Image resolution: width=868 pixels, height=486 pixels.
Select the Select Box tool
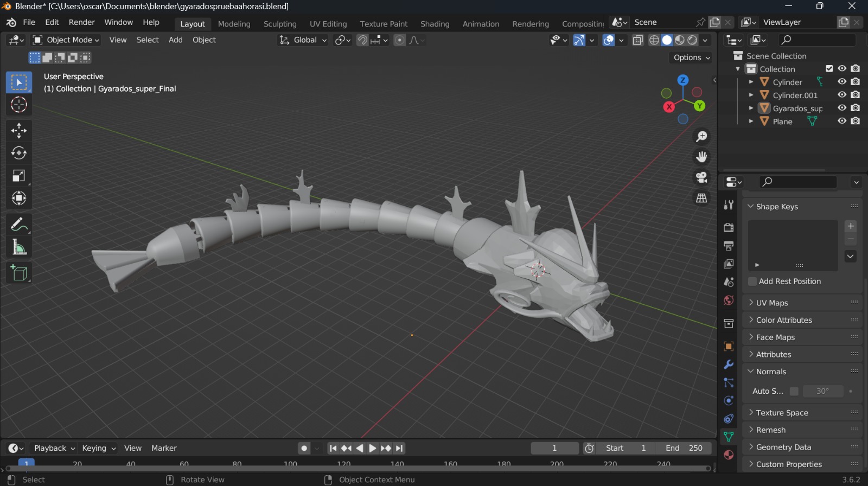(19, 82)
